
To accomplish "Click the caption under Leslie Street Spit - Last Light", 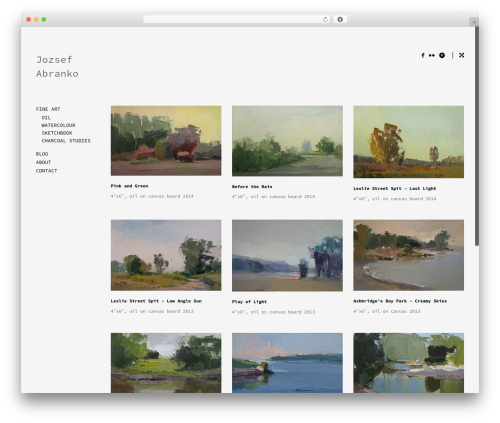I will point(395,199).
